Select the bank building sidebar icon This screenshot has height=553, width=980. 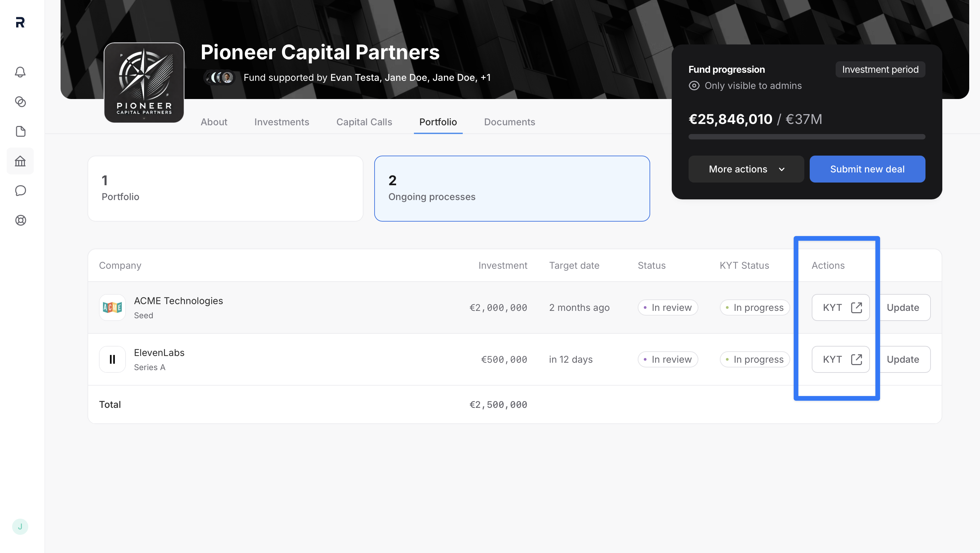pos(20,161)
